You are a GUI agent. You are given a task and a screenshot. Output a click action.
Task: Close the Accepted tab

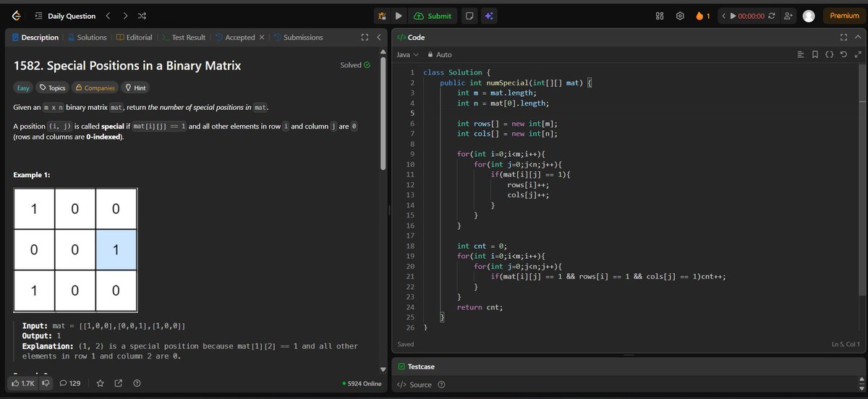(x=261, y=37)
